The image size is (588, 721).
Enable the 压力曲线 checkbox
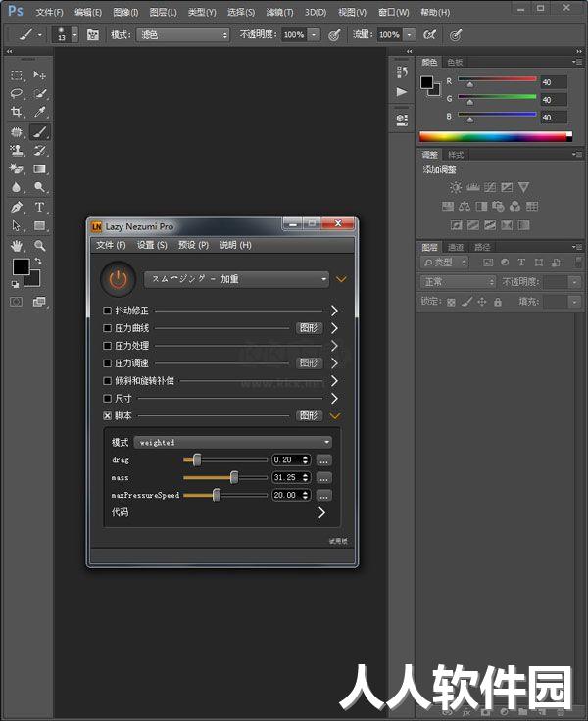pyautogui.click(x=107, y=328)
